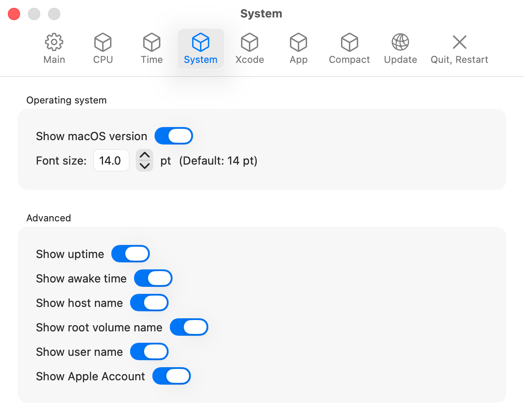Viewport: 524px width, 420px height.
Task: Select the System tab in toolbar
Action: coord(200,49)
